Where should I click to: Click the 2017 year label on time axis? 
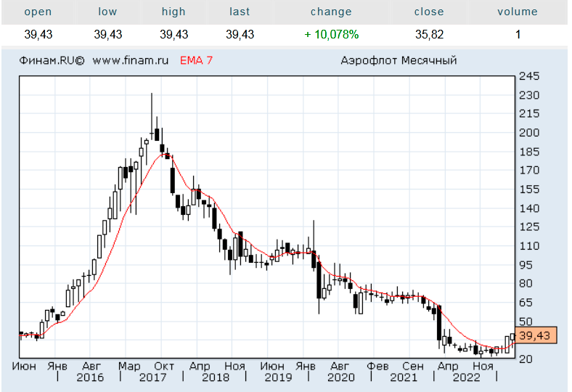pos(152,377)
